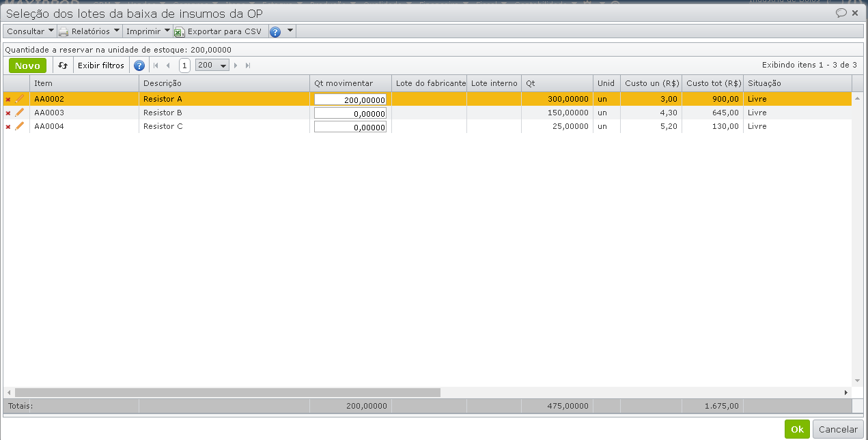The width and height of the screenshot is (868, 440).
Task: Sort by the Item column header
Action: [x=85, y=83]
